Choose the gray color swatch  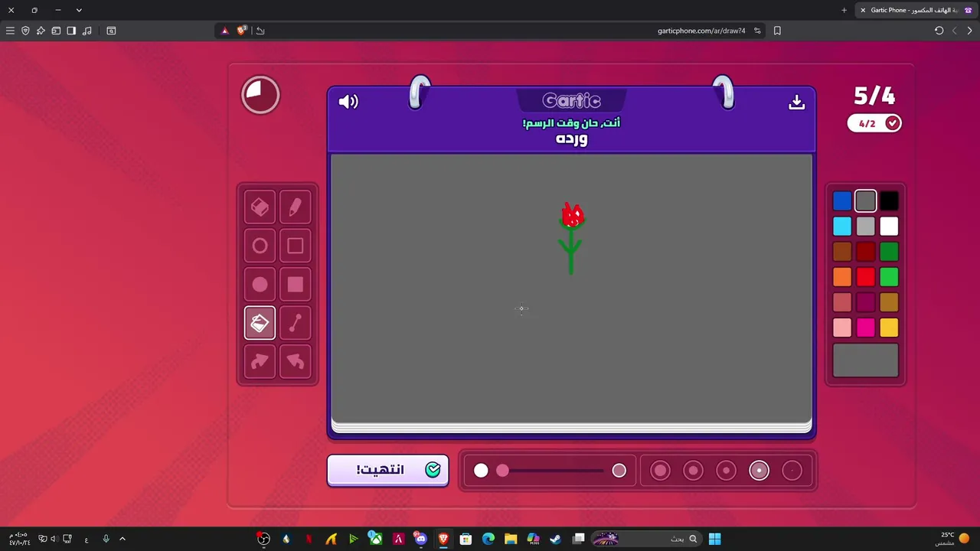(866, 201)
